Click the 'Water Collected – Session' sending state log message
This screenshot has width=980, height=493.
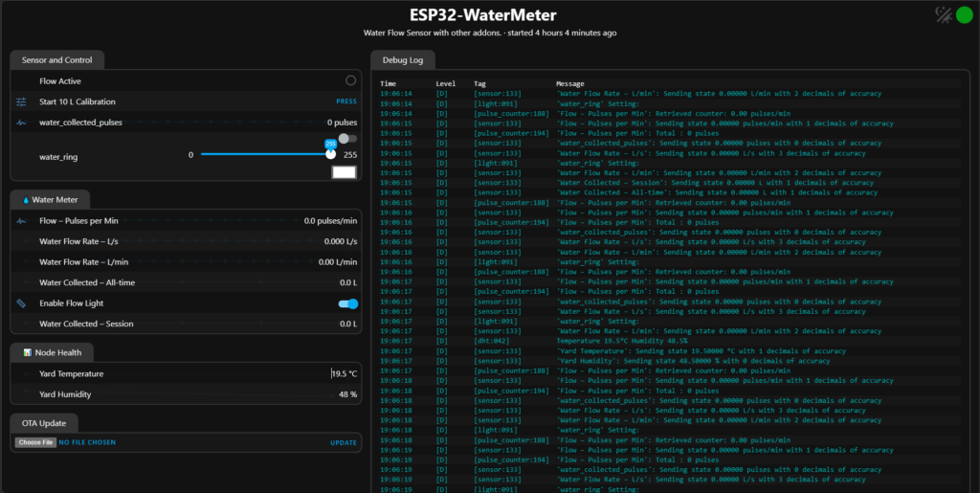point(715,183)
